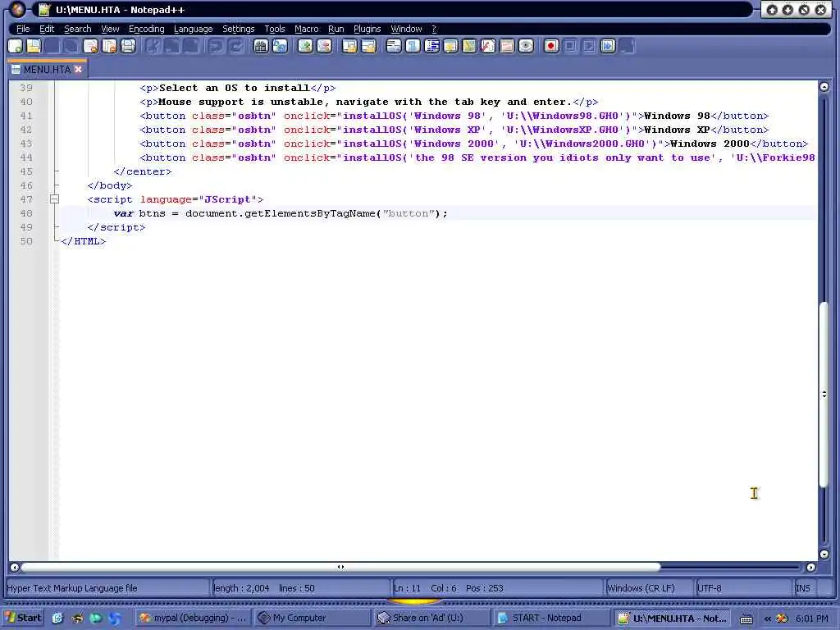Click the disabled Save All toolbar icon
The height and width of the screenshot is (630, 840).
71,46
